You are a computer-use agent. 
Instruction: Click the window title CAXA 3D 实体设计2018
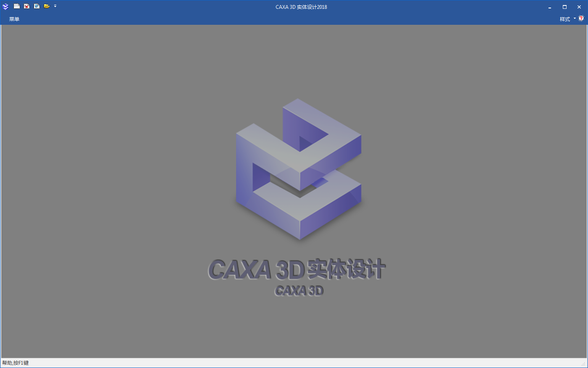(x=301, y=7)
